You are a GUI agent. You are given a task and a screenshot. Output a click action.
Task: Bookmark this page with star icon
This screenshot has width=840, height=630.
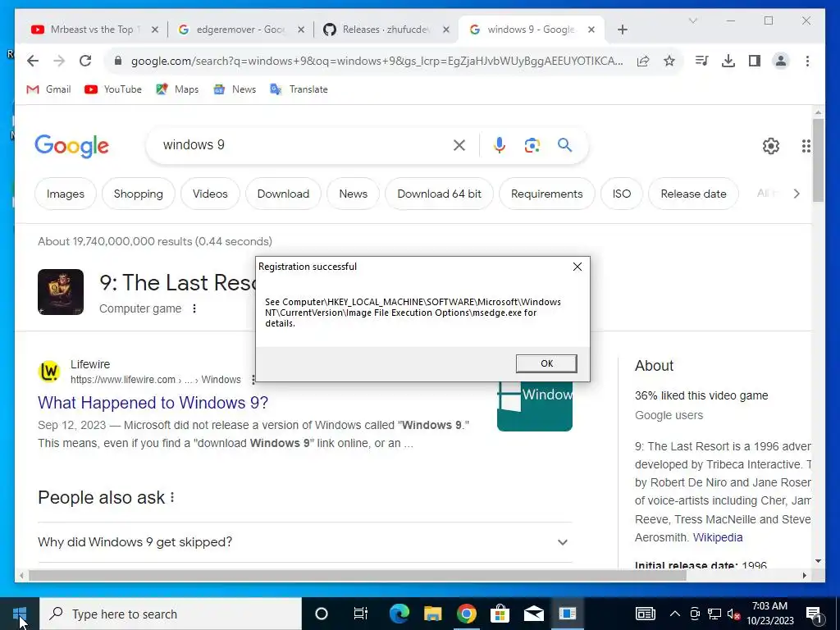pos(669,61)
